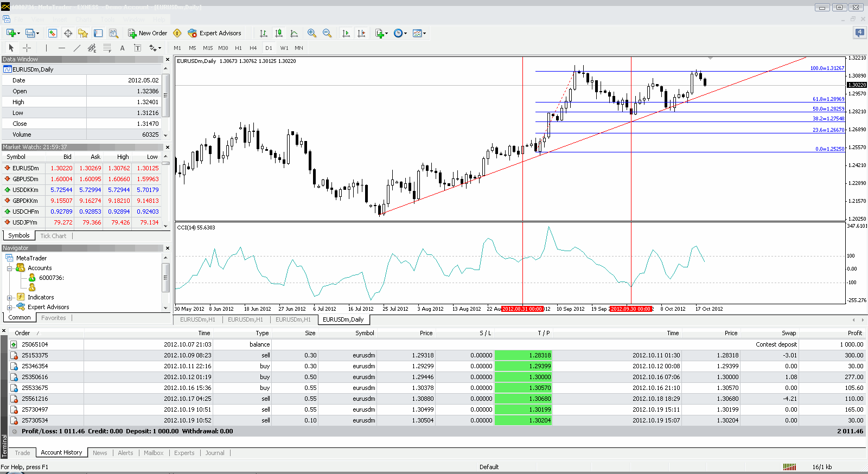
Task: Click the chart shift triangle marker
Action: tap(710, 58)
